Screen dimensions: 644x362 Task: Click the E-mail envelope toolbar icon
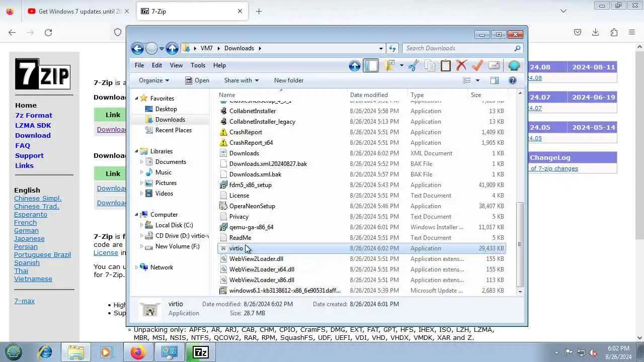(494, 65)
